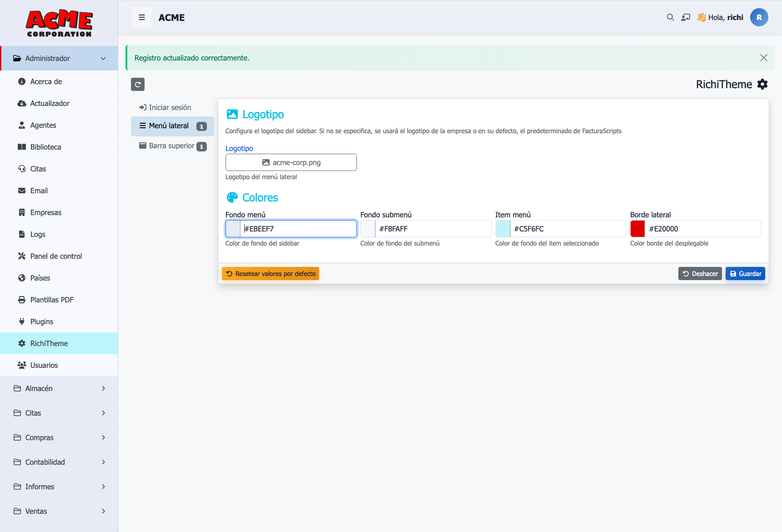Screen dimensions: 782x532
Task: Click the search magnifier icon in header
Action: (670, 17)
